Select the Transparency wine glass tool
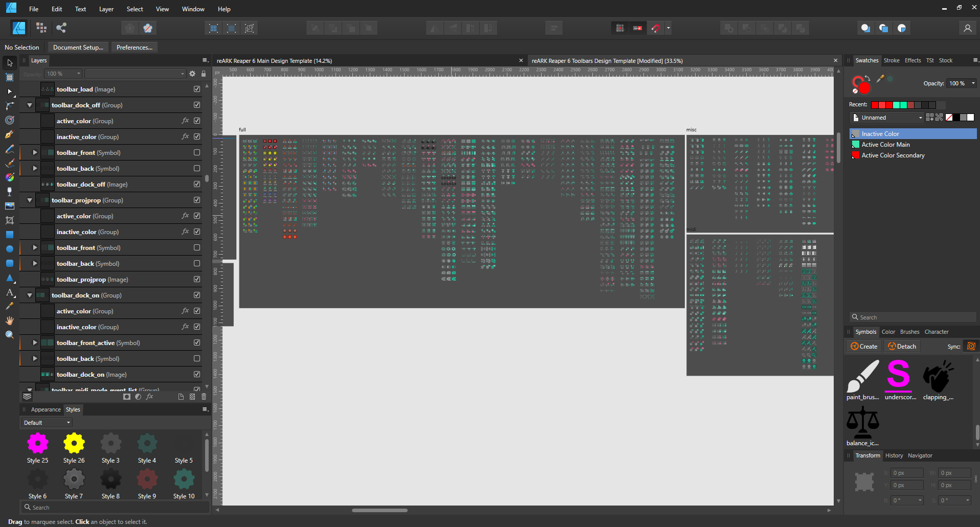980x527 pixels. (9, 192)
